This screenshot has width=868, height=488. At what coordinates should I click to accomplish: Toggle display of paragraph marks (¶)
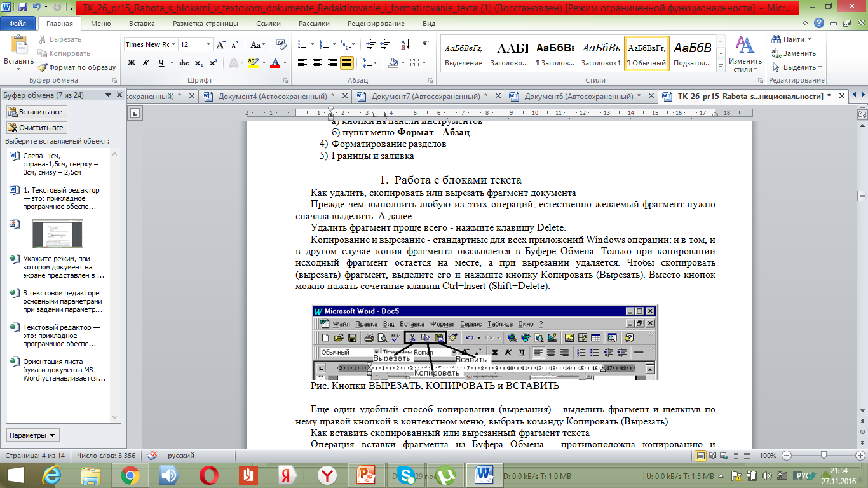coord(426,44)
